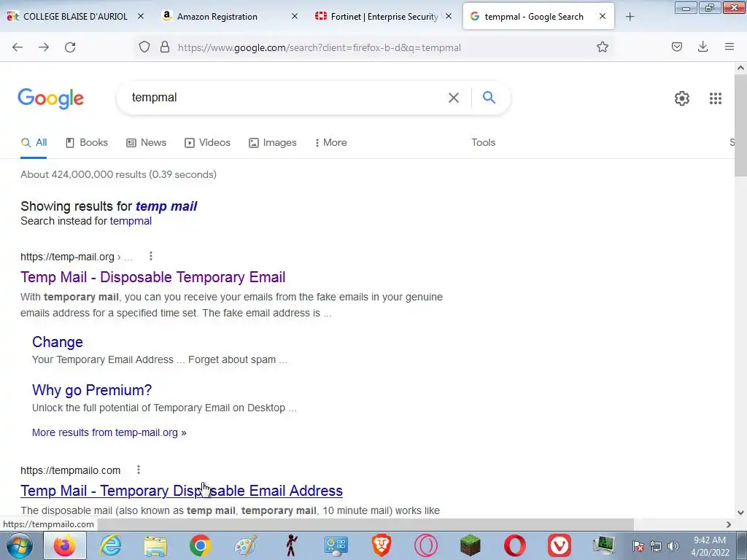Submit search with the magnifier icon
This screenshot has width=747, height=560.
[489, 97]
